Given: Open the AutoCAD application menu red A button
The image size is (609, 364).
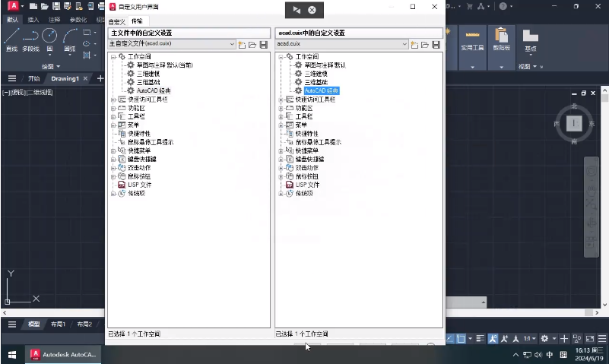Looking at the screenshot, I should pyautogui.click(x=13, y=6).
